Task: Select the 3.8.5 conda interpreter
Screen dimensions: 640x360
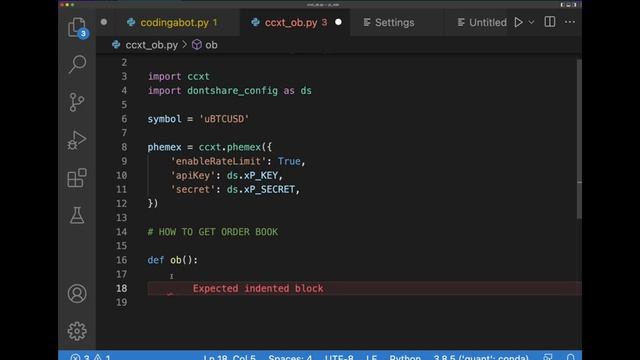Action: 481,358
